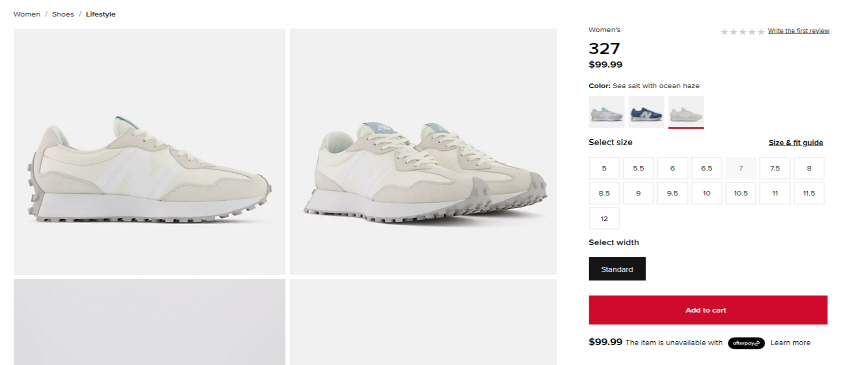The height and width of the screenshot is (365, 850).
Task: Write the first review link
Action: [799, 31]
